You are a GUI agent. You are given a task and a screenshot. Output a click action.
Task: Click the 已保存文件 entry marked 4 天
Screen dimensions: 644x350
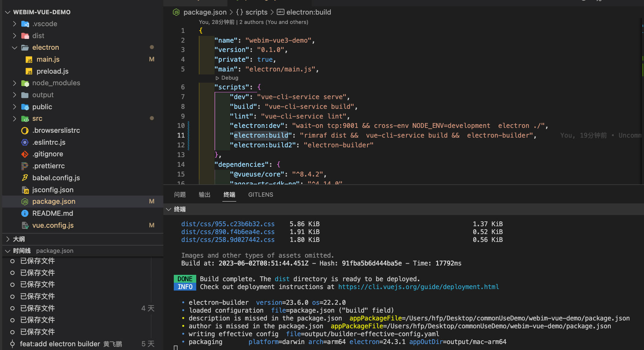[x=37, y=308]
